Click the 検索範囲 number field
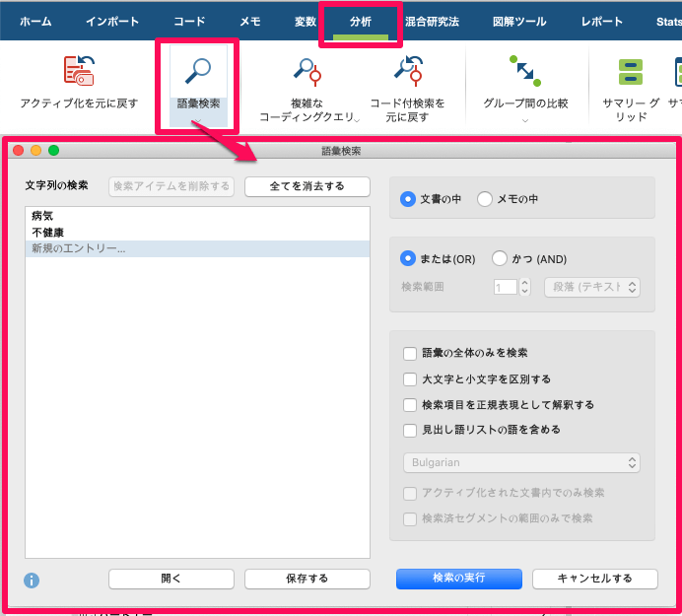Screen dimensions: 682x616 (506, 287)
